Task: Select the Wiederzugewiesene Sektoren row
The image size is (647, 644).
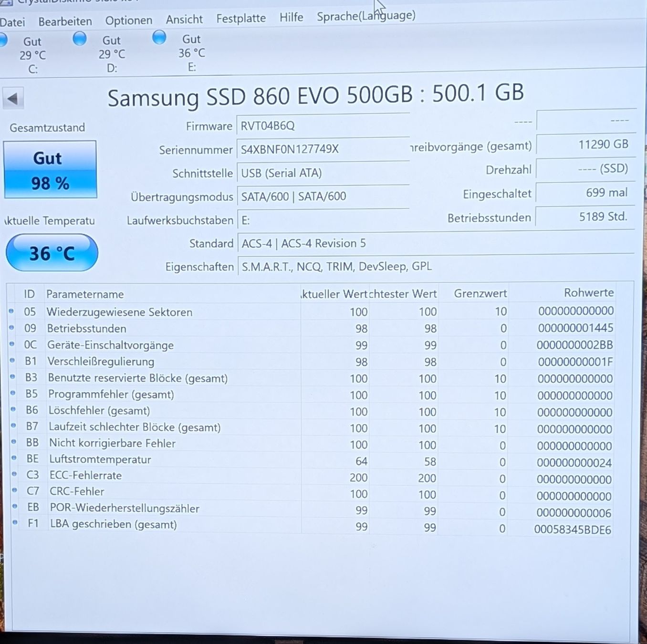Action: 311,312
